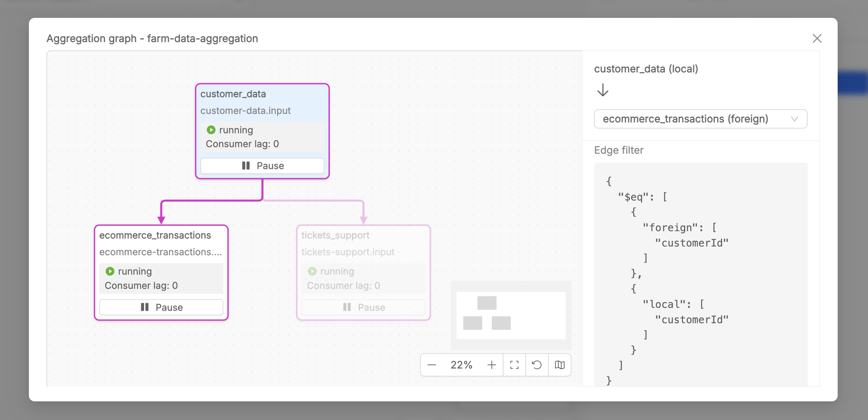Click the running status icon on customer_data node

coord(211,130)
